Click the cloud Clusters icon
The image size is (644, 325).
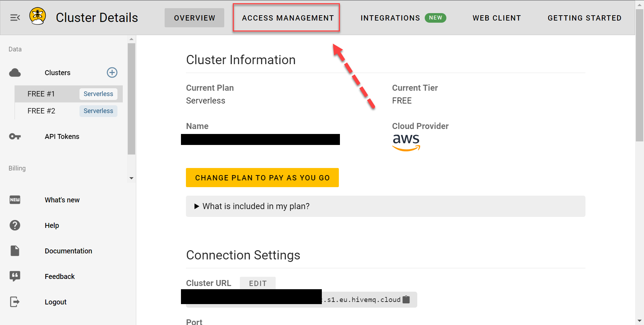[x=15, y=73]
